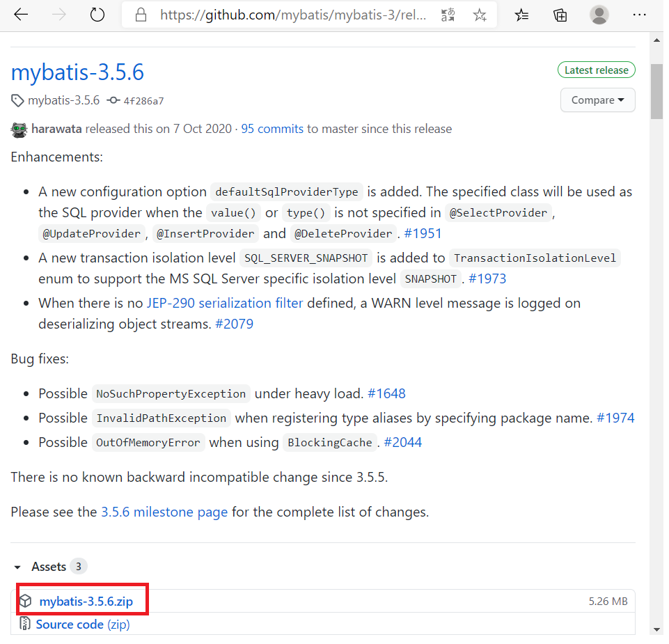Viewport: 669px width, 644px height.
Task: Open issue #1974 link
Action: (x=615, y=418)
